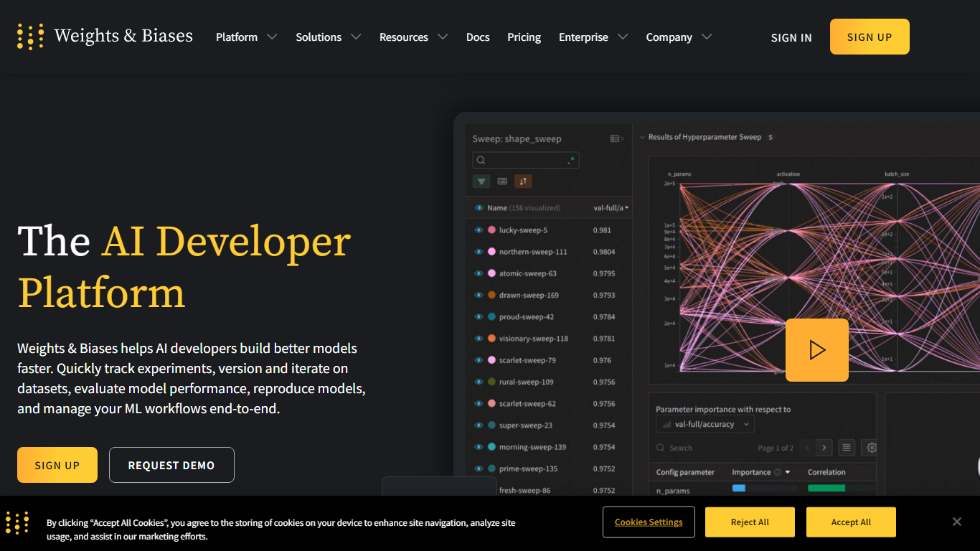Click the orange sort icon

(x=523, y=182)
